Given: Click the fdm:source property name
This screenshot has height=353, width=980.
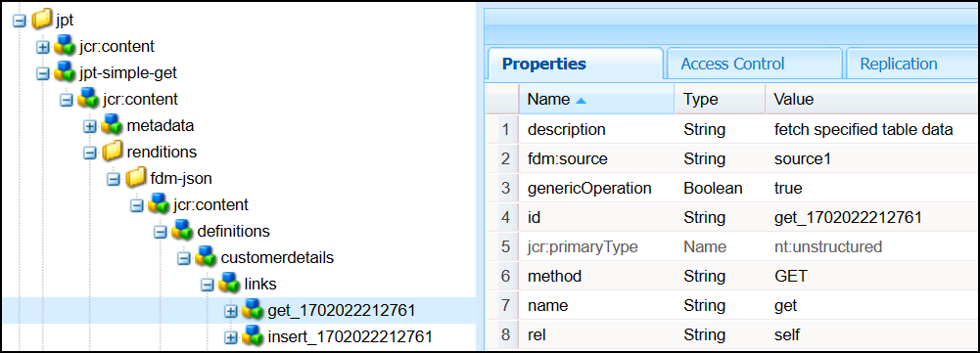Looking at the screenshot, I should pos(568,158).
